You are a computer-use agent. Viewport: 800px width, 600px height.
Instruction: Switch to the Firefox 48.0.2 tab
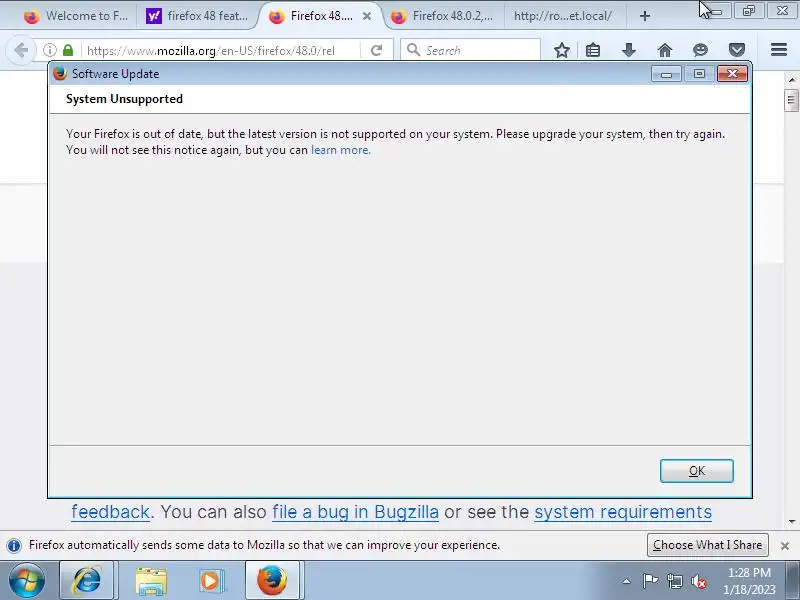(442, 16)
